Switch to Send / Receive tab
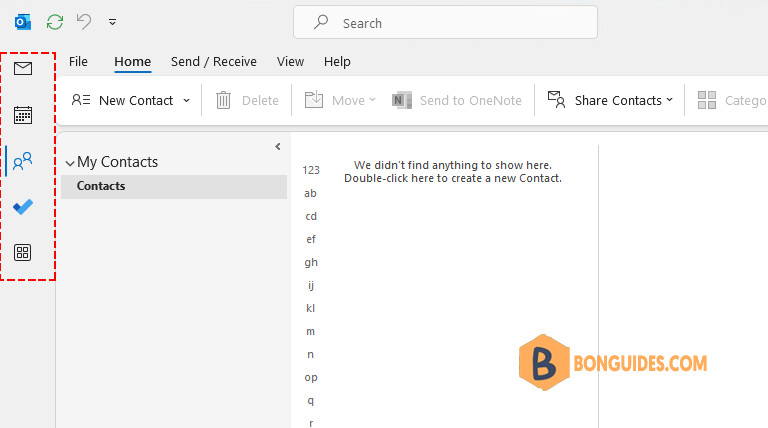Viewport: 768px width, 428px height. coord(214,62)
